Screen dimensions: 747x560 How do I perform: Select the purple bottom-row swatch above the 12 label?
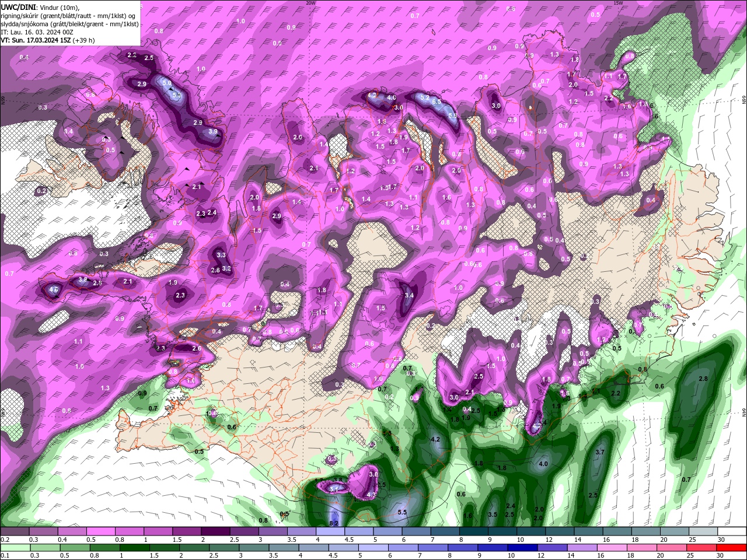(x=552, y=548)
